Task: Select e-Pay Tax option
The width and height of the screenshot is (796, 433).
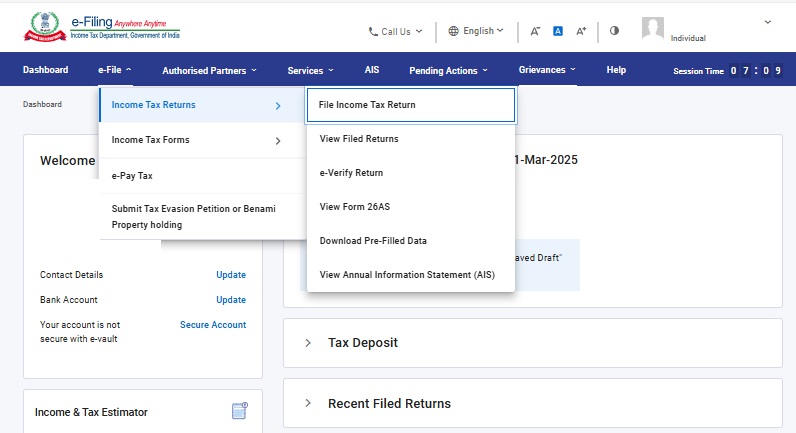Action: [x=202, y=176]
